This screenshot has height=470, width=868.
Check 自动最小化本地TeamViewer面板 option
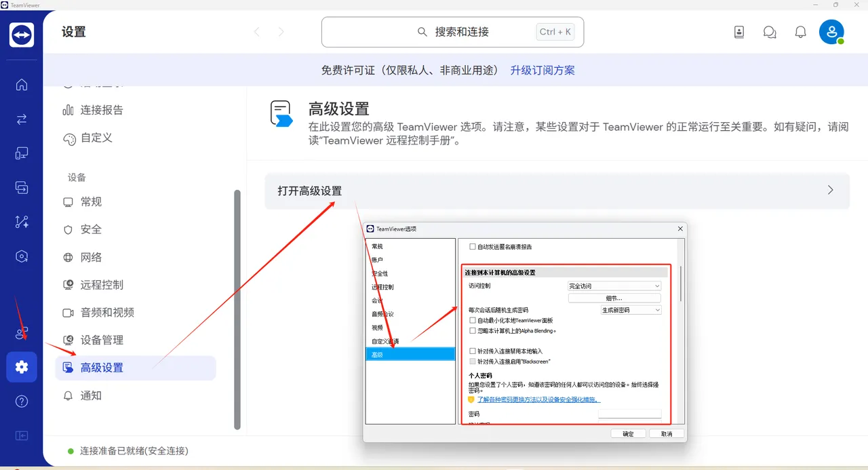pos(473,320)
